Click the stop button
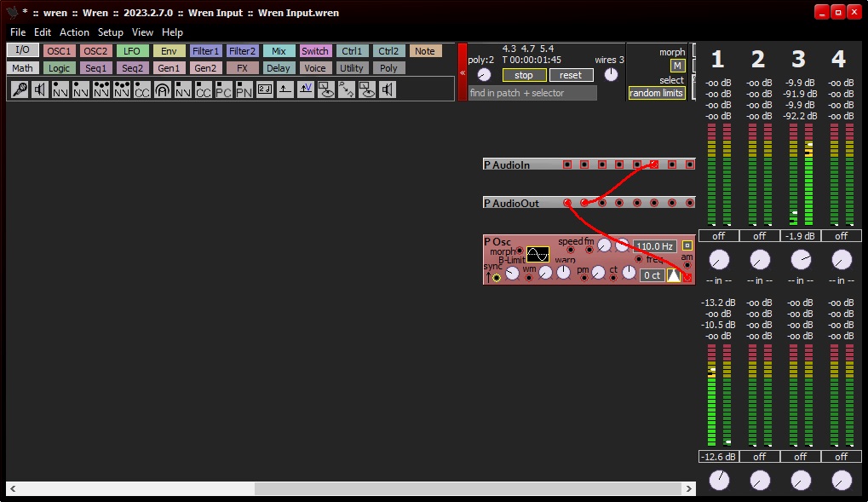Screen dimensions: 868x502 point(524,75)
